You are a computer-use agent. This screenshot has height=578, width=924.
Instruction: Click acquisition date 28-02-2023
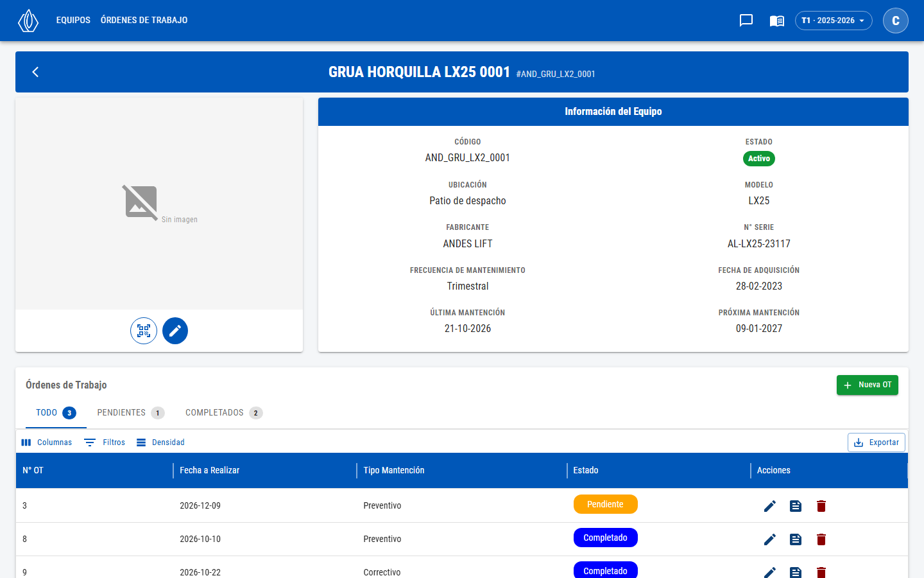[759, 286]
